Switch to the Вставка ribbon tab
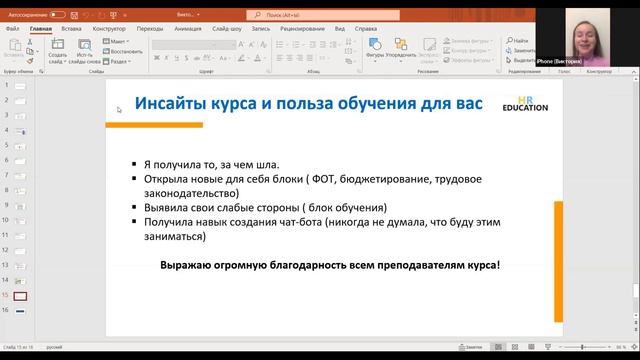 (x=71, y=29)
